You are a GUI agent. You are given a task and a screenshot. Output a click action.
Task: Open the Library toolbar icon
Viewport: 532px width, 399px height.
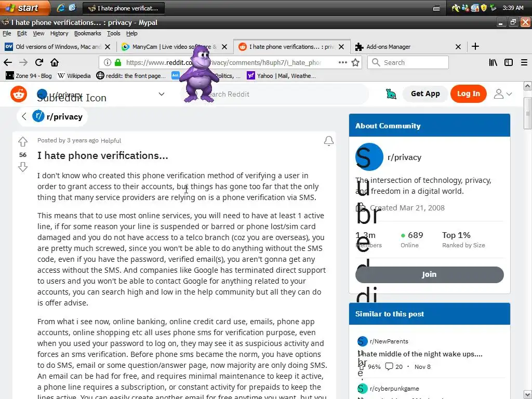tap(493, 62)
